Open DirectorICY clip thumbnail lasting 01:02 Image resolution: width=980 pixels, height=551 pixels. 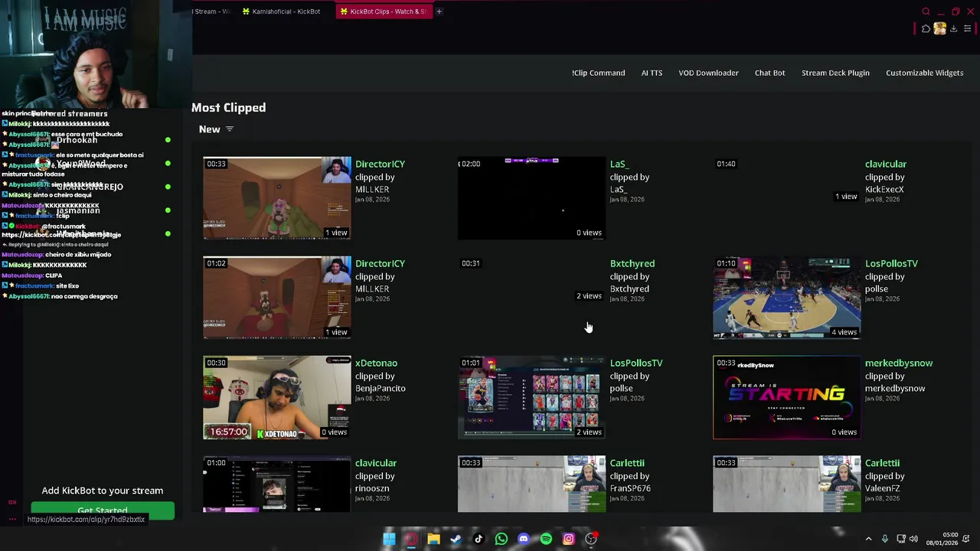click(x=277, y=298)
